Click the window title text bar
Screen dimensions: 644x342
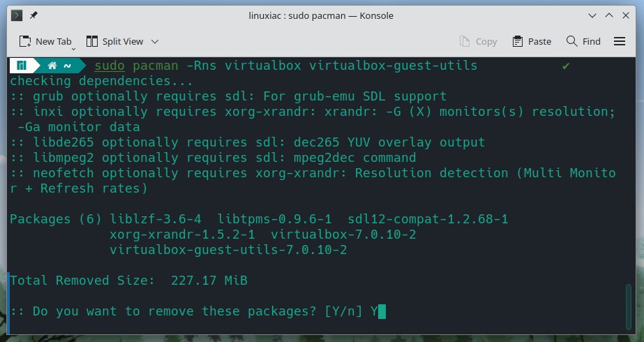[x=321, y=15]
